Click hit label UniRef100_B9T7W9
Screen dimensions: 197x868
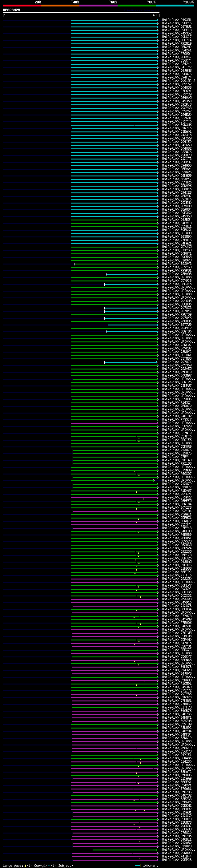pos(177,325)
